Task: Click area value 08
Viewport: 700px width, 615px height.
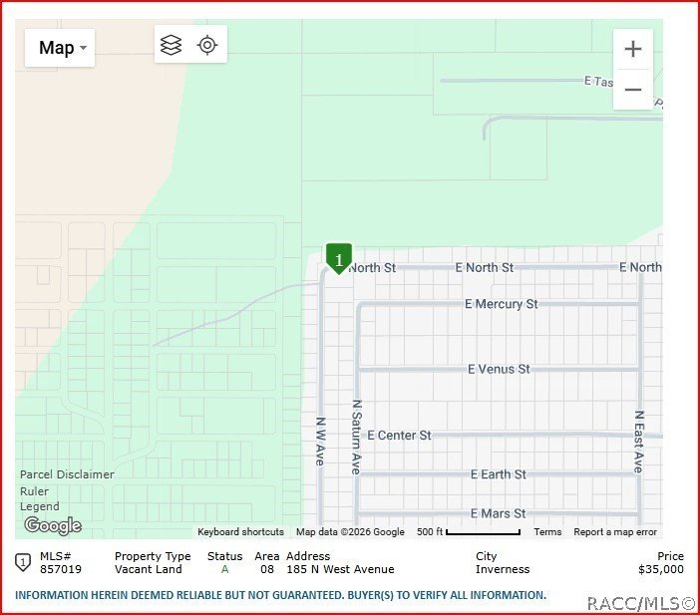Action: 267,569
